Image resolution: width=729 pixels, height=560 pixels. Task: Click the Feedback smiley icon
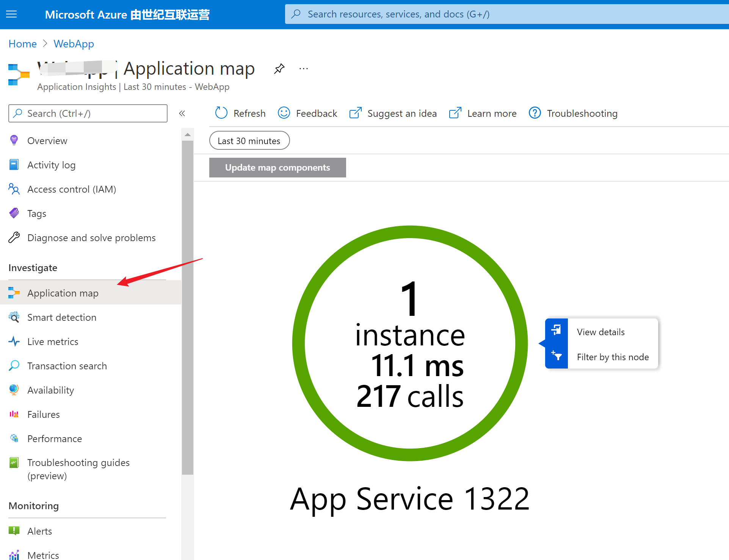point(284,113)
